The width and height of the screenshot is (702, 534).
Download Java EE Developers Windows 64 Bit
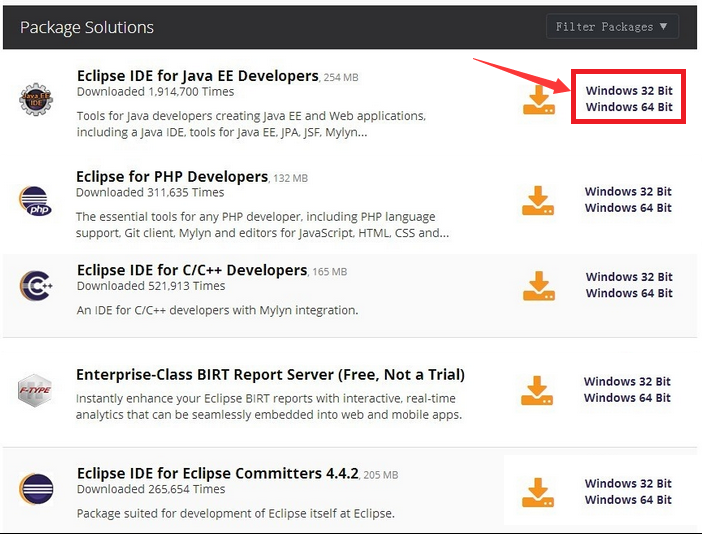[629, 107]
